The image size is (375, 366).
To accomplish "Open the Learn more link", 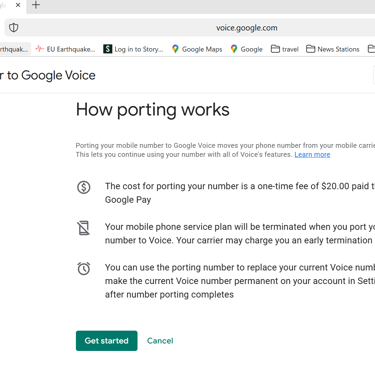I will [x=312, y=155].
